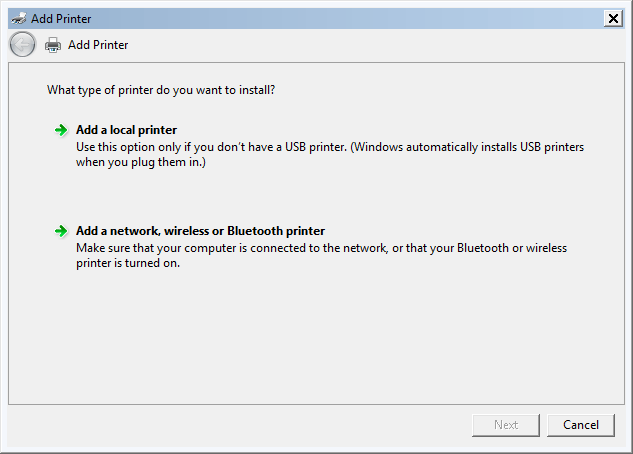
Task: Click the 'Make sure that your computer' description line
Action: (321, 248)
